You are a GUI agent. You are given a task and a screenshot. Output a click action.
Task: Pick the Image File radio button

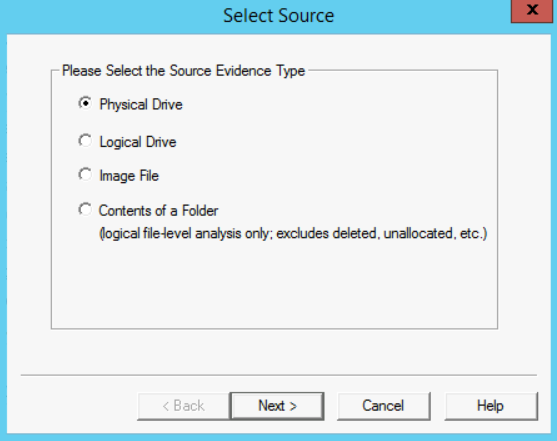[85, 174]
